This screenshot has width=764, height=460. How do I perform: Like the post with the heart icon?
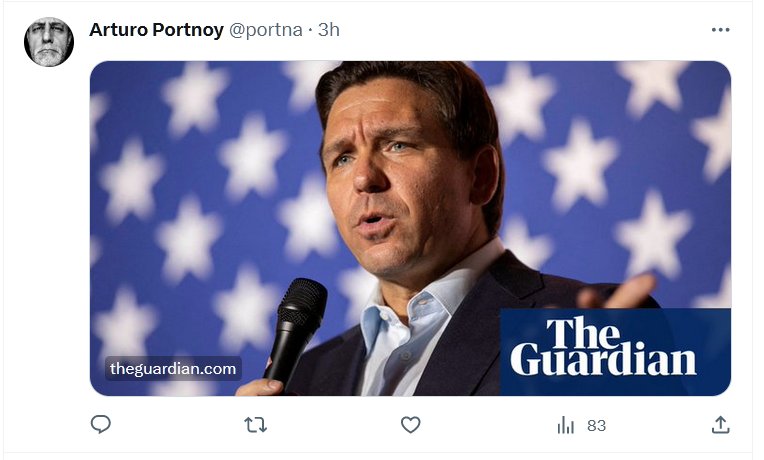pos(410,425)
